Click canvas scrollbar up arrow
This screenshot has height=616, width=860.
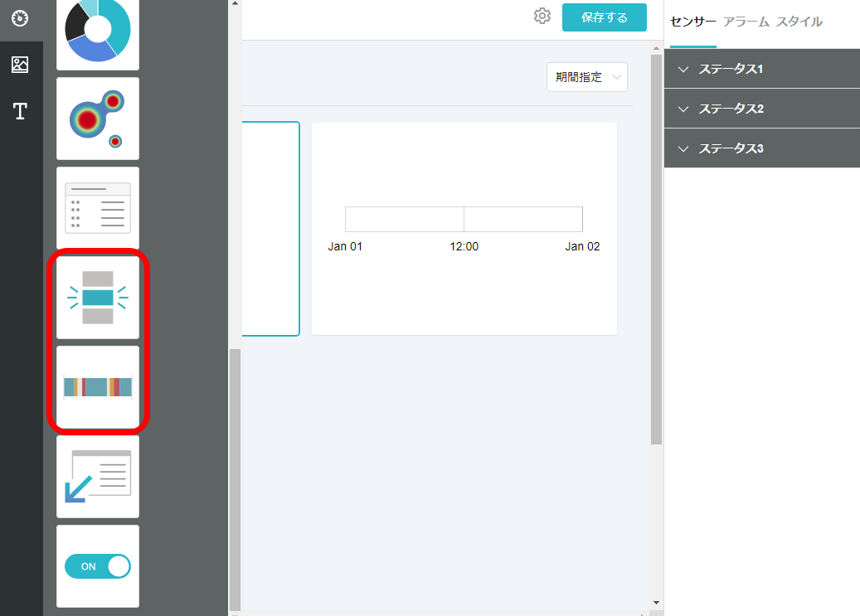click(656, 48)
